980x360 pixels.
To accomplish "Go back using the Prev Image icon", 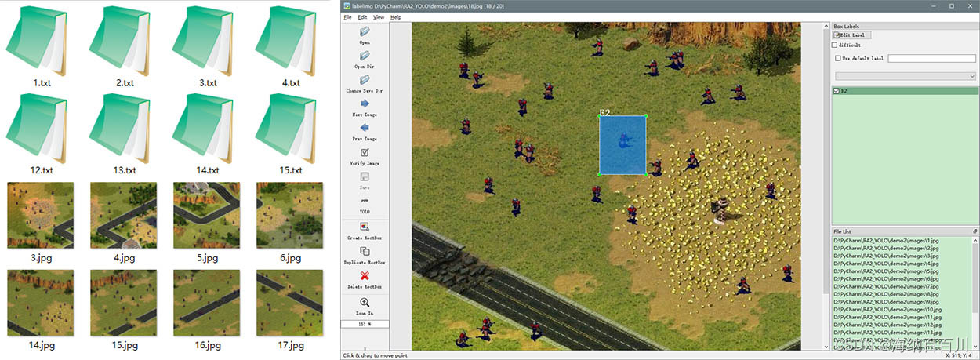I will click(x=365, y=128).
